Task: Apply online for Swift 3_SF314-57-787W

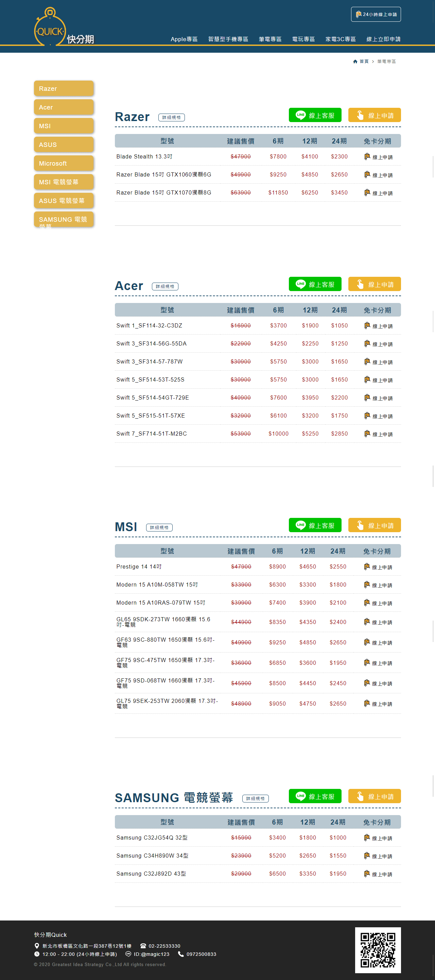Action: pyautogui.click(x=378, y=362)
